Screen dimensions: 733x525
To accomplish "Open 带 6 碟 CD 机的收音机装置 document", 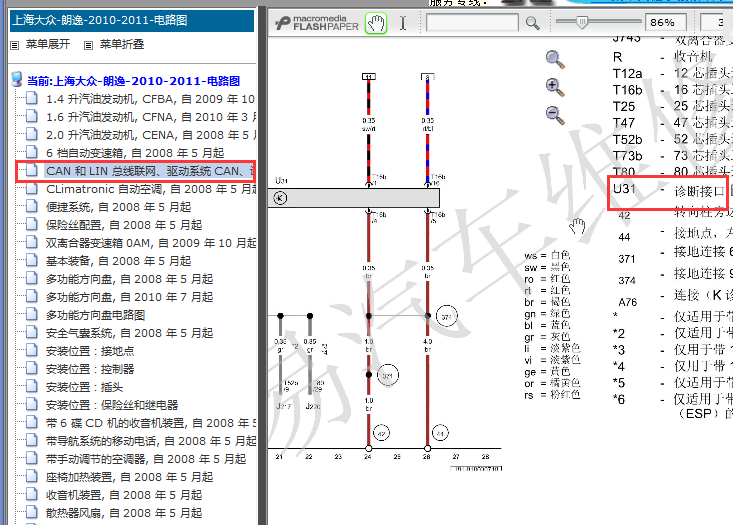I will tap(151, 423).
